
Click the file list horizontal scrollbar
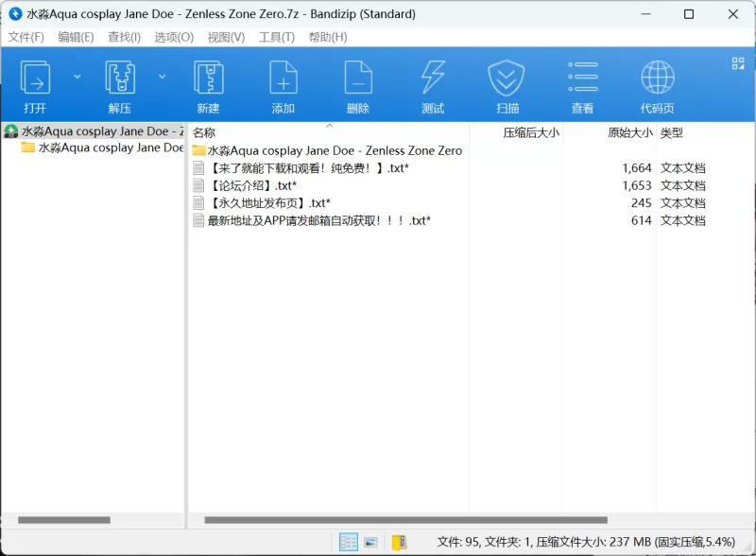[x=405, y=520]
